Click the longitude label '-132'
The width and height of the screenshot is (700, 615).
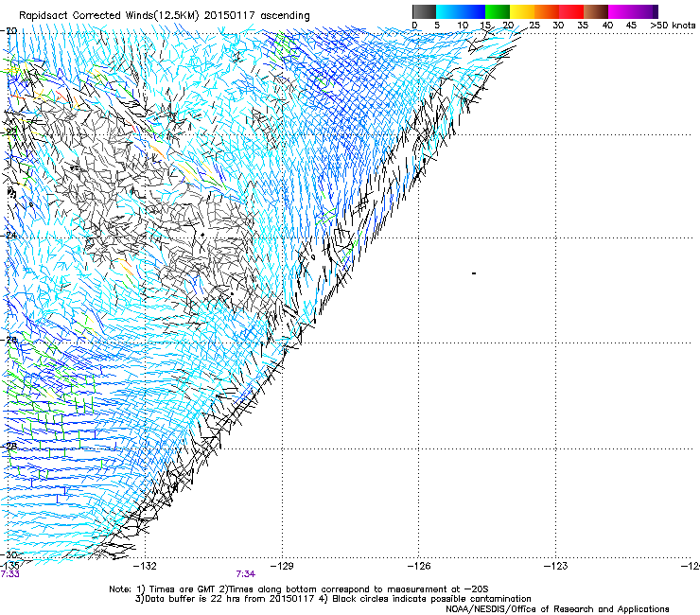pyautogui.click(x=145, y=567)
